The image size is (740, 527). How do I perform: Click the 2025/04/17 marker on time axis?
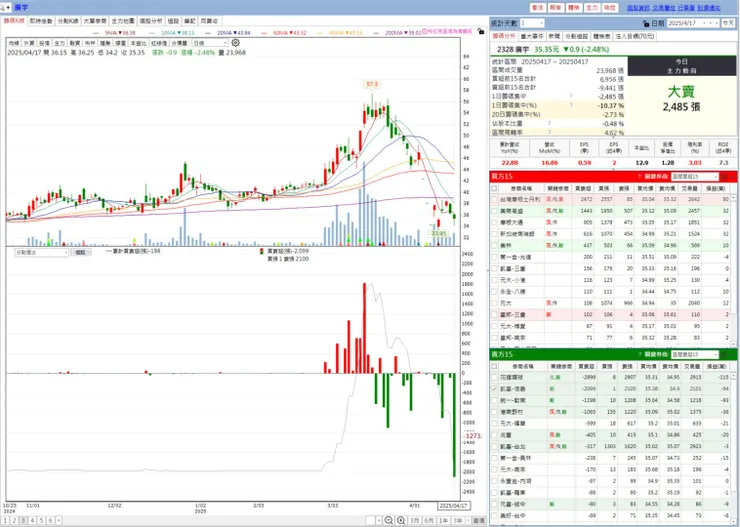coord(454,505)
